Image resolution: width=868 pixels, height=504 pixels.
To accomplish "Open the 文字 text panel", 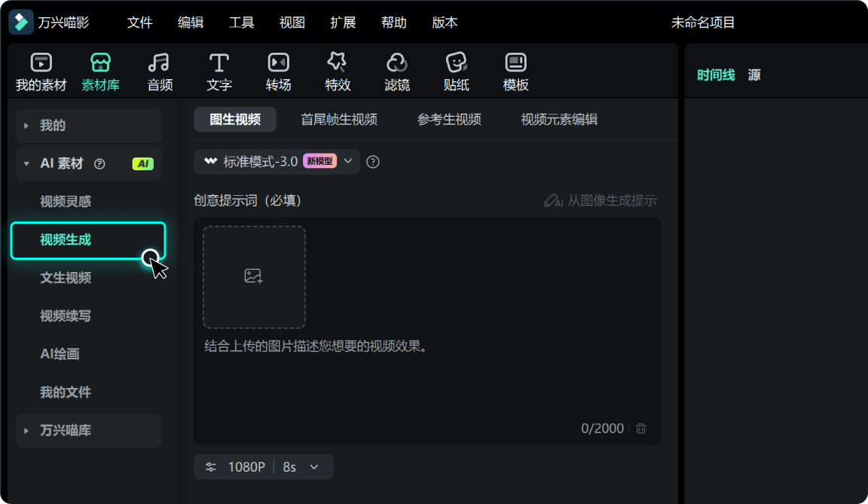I will (219, 72).
